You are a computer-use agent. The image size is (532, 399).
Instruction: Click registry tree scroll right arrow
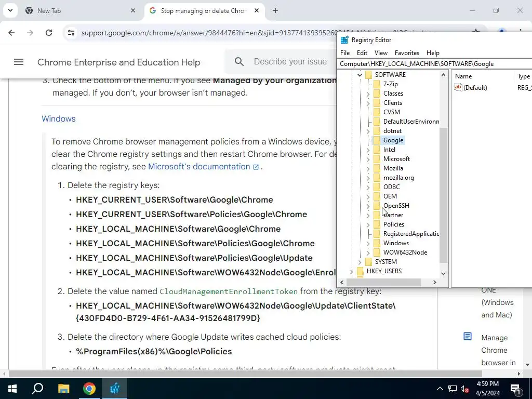pos(435,282)
